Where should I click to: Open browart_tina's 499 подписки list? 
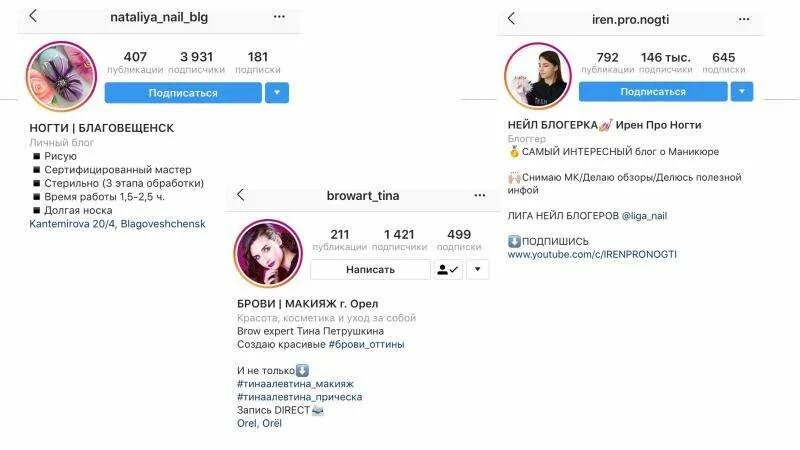(x=459, y=240)
